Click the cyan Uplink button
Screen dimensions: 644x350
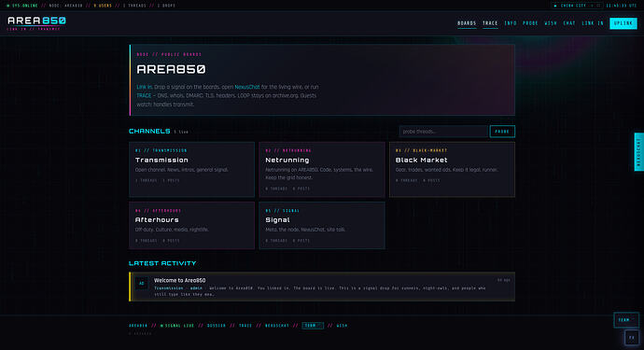[x=623, y=23]
